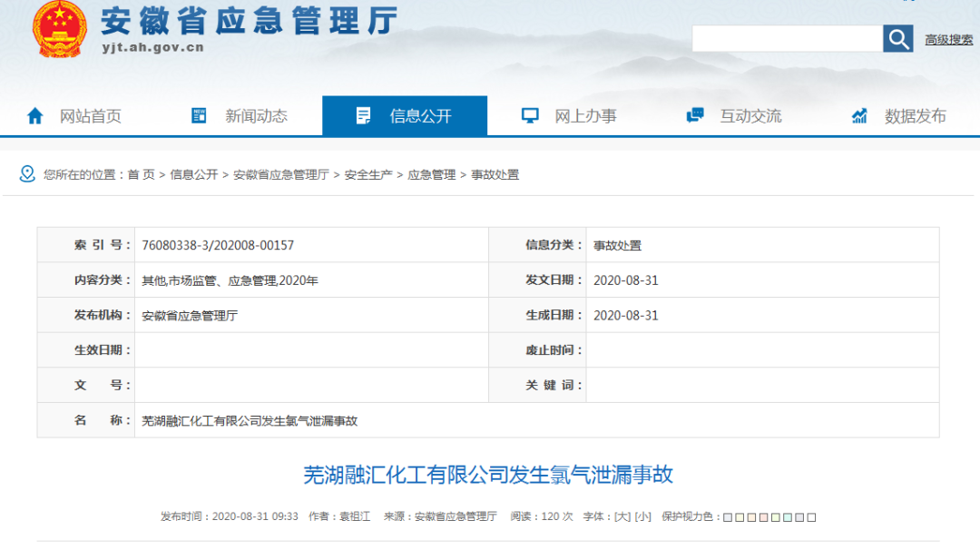Choose the light blue-gray eye-protection color
Image resolution: width=980 pixels, height=550 pixels.
728,517
